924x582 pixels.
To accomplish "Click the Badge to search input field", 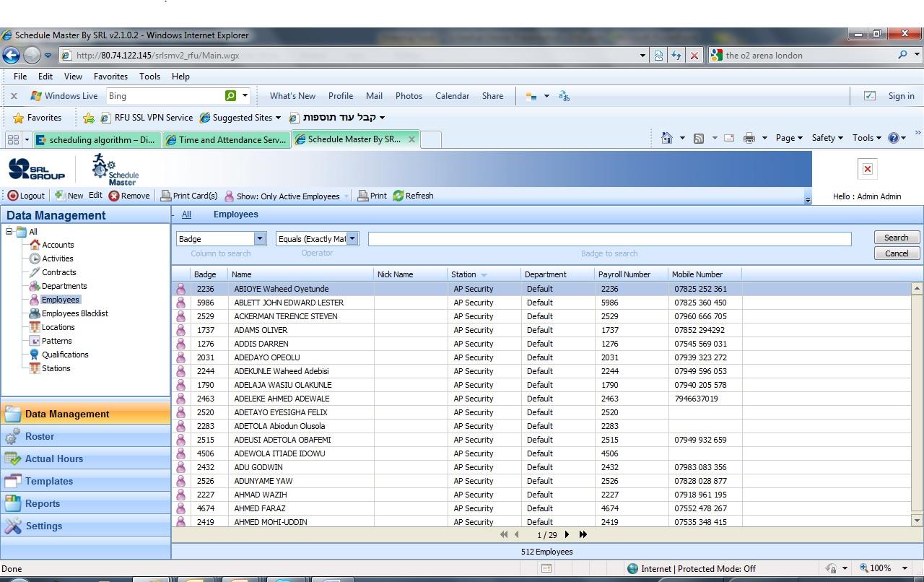I will [x=609, y=239].
